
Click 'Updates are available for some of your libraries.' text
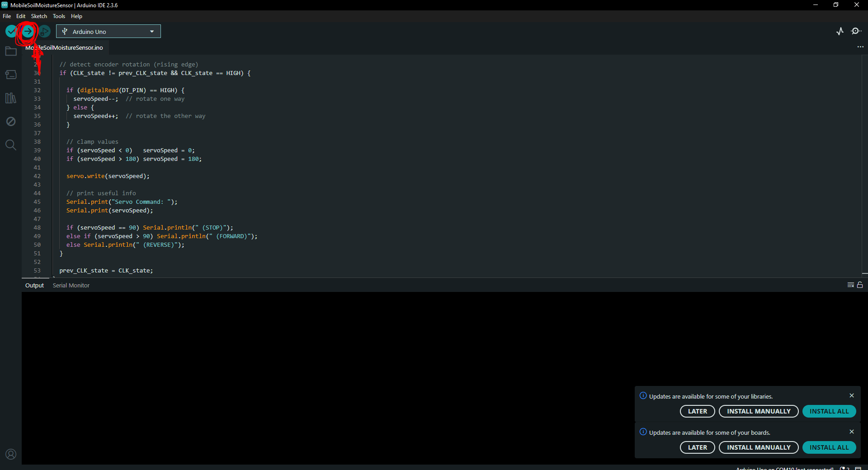coord(711,396)
